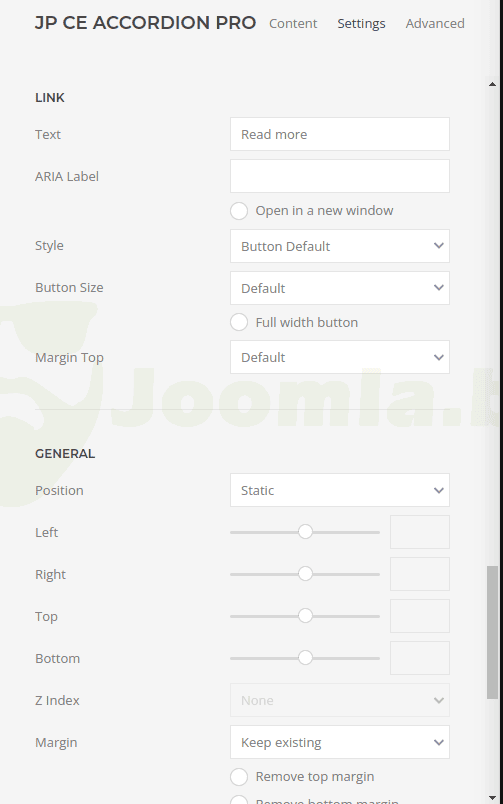
Task: Open the Style dropdown, Button Default
Action: (340, 246)
